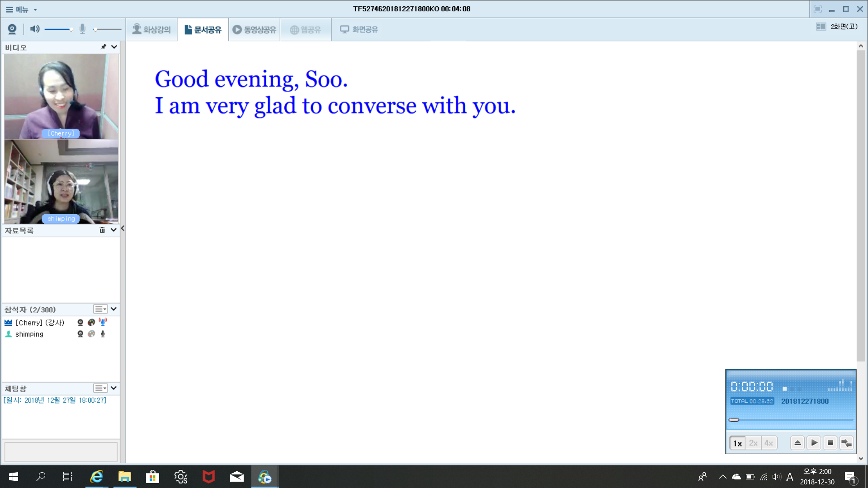Open the 참석자 list options dropdown
The width and height of the screenshot is (868, 488).
[100, 309]
